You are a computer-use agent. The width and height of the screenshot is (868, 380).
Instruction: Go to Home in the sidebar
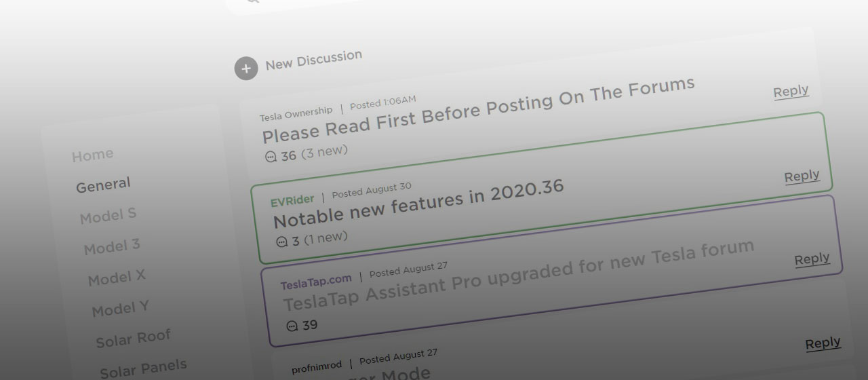93,155
